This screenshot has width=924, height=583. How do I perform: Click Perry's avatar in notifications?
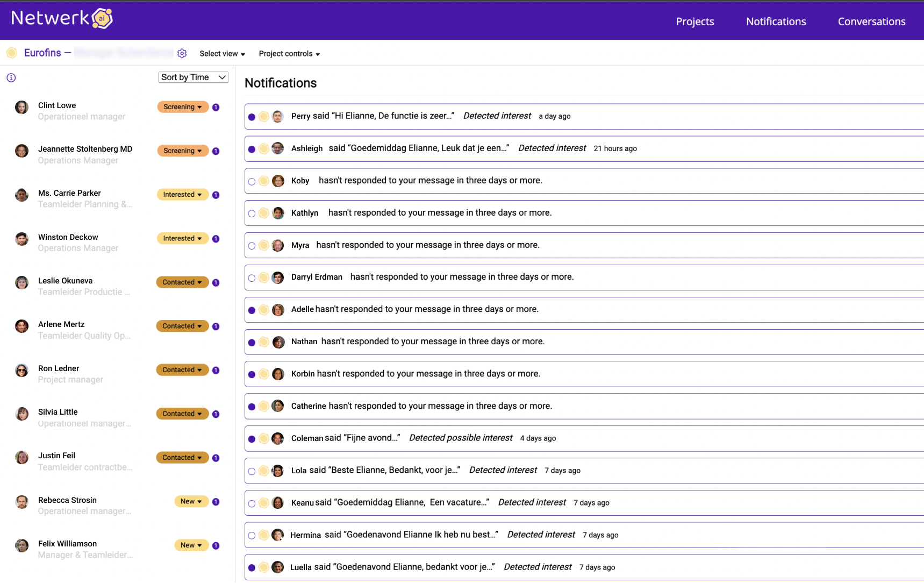(278, 117)
